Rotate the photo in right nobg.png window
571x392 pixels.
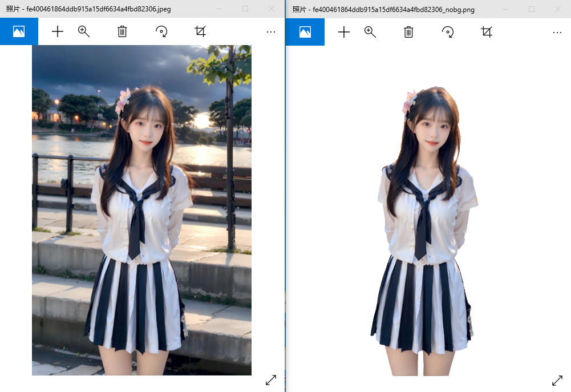point(448,32)
